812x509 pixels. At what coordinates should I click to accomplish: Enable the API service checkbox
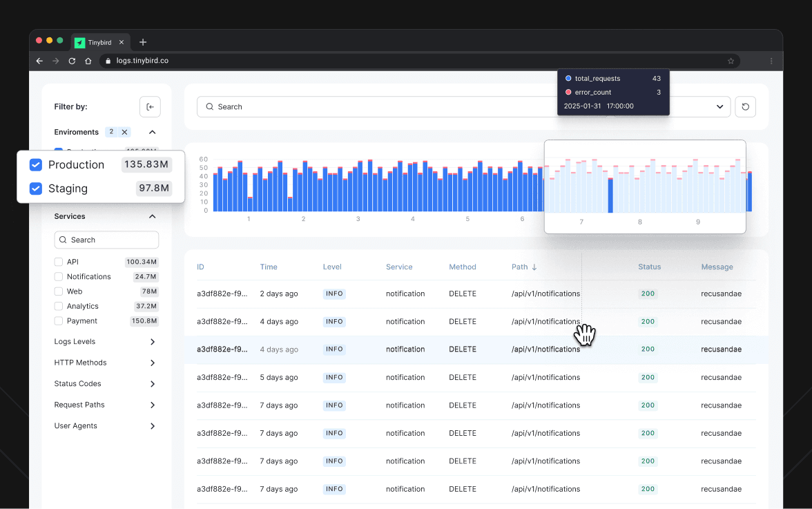tap(59, 262)
